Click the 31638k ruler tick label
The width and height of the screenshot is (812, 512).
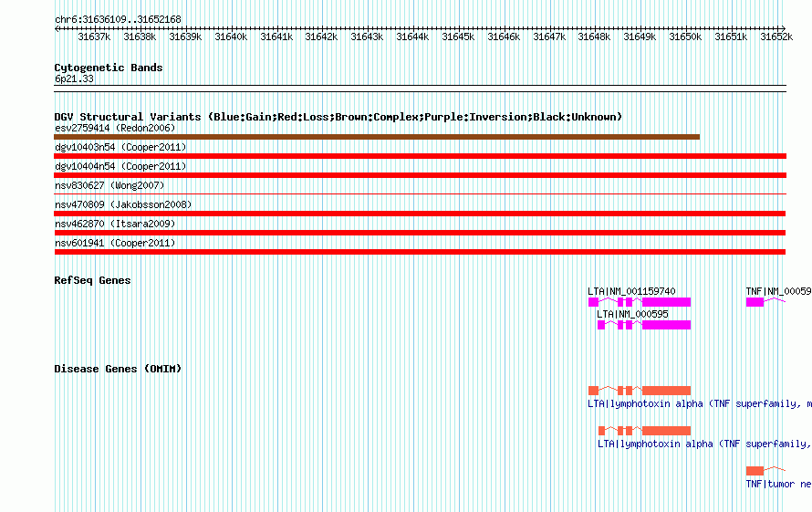tap(140, 37)
